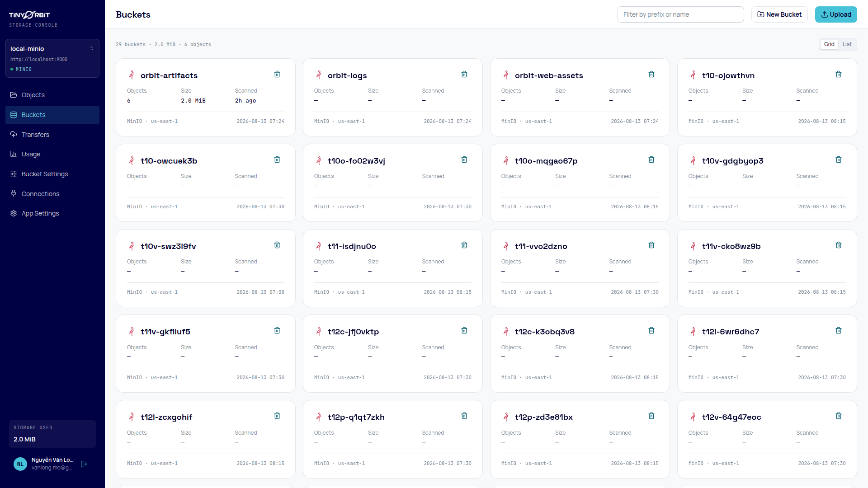The height and width of the screenshot is (488, 868).
Task: Open Objects in the sidebar
Action: point(52,95)
